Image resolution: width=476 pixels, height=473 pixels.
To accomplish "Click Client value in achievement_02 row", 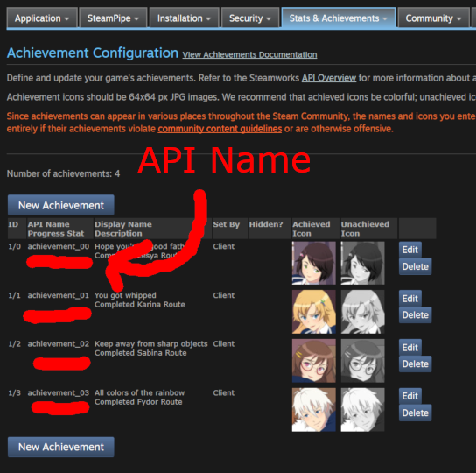I will click(224, 344).
